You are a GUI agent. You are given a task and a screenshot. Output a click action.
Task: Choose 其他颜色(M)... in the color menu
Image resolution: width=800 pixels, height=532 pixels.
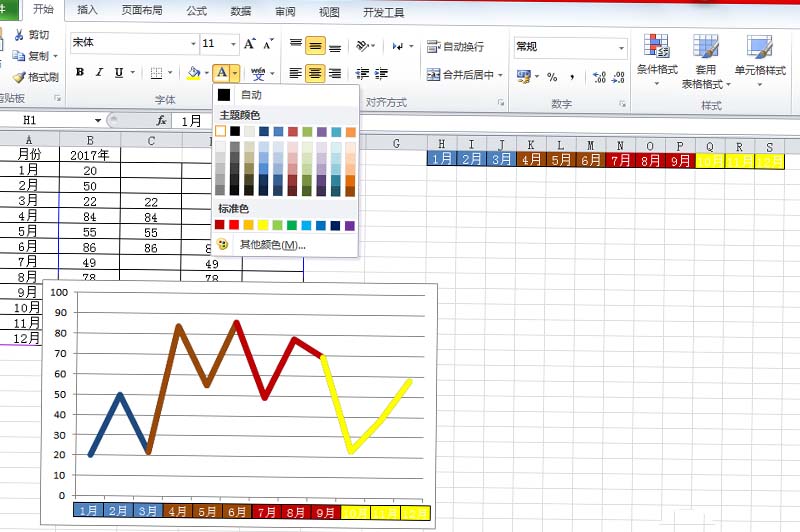tap(272, 245)
